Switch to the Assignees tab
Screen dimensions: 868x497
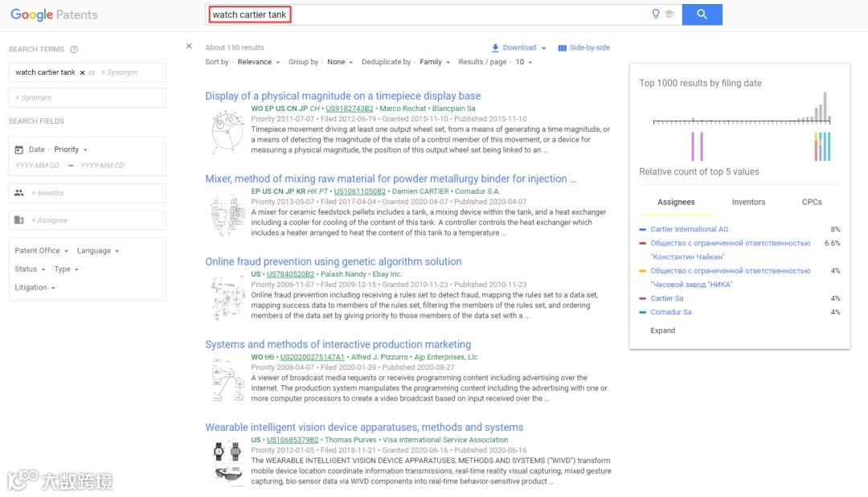[x=676, y=202]
